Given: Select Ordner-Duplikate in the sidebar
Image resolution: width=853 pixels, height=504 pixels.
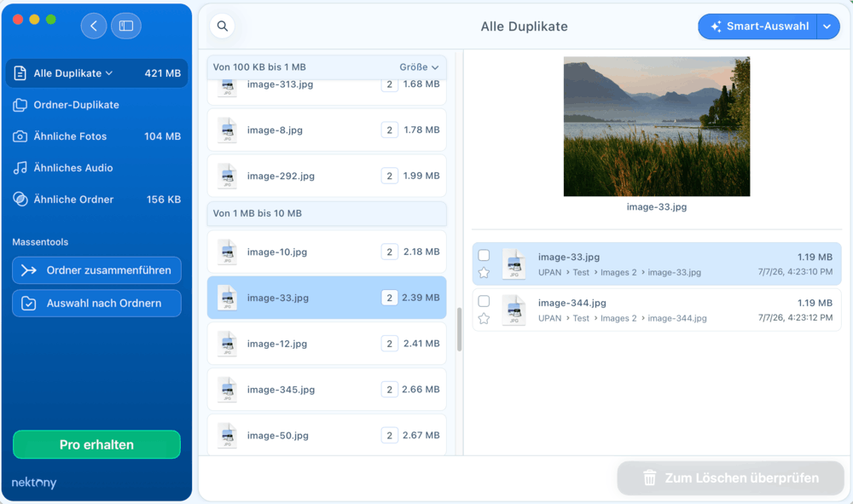Looking at the screenshot, I should click(x=97, y=105).
